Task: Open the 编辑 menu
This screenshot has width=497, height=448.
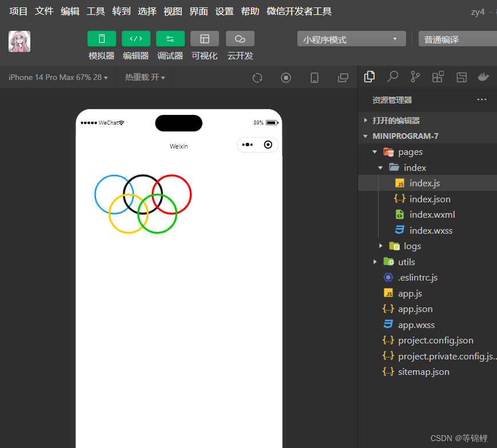Action: tap(70, 11)
